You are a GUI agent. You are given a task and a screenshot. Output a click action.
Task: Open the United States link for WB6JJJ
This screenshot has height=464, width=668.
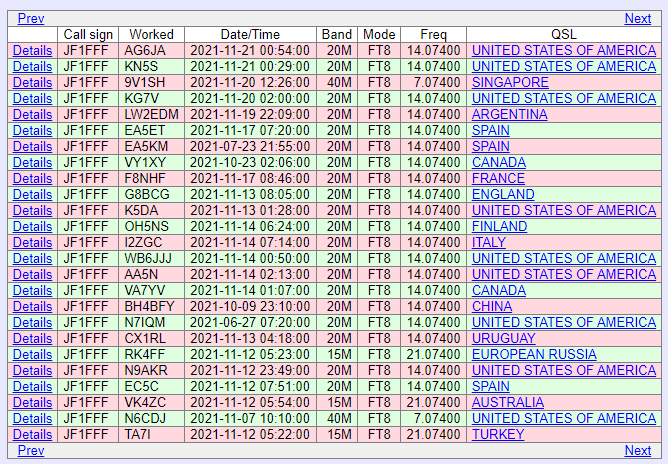[564, 258]
